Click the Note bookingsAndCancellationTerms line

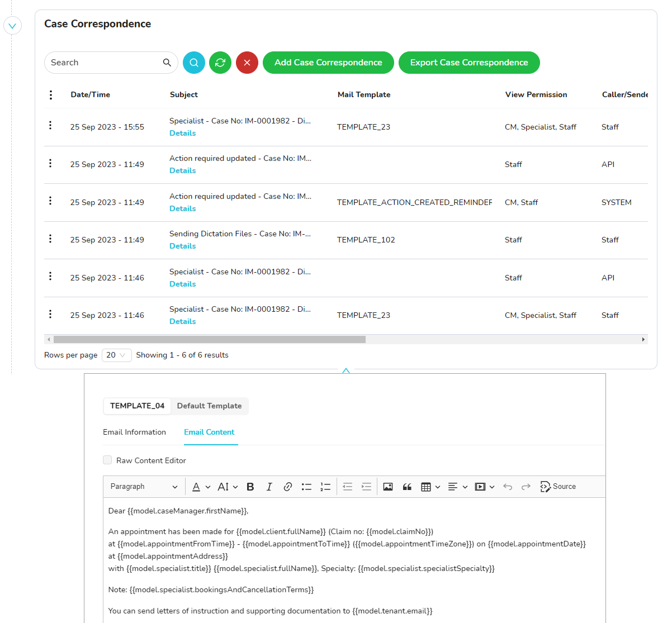(x=211, y=589)
